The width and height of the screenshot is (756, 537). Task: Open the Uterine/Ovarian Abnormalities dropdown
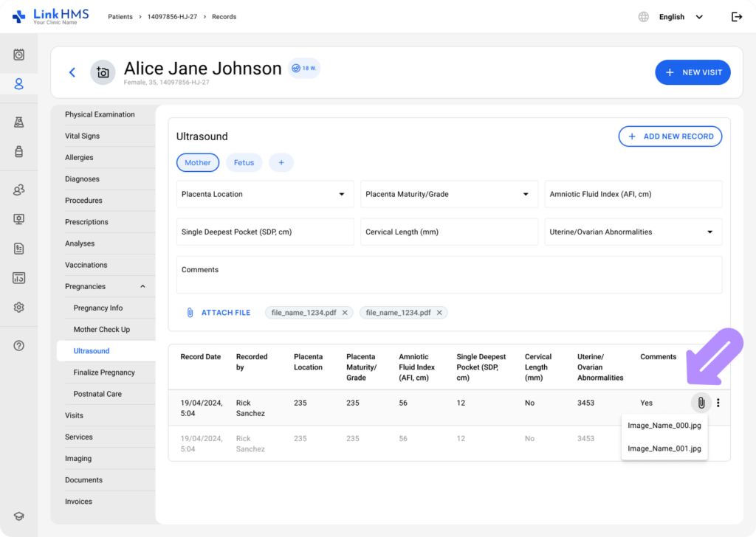tap(633, 232)
